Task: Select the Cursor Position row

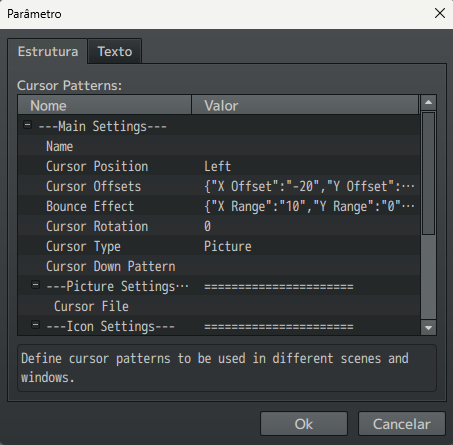Action: 219,166
